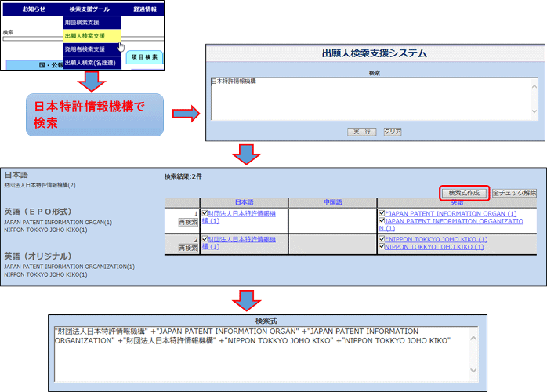This screenshot has height=392, width=547.
Task: Choose 用語検索支援 from the dropdown menu
Action: 92,23
